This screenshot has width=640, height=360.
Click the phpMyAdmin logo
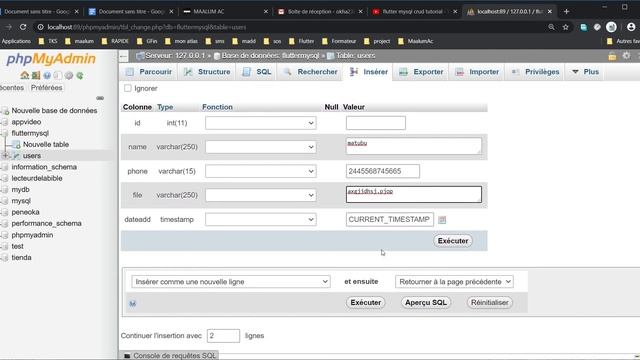tap(51, 59)
